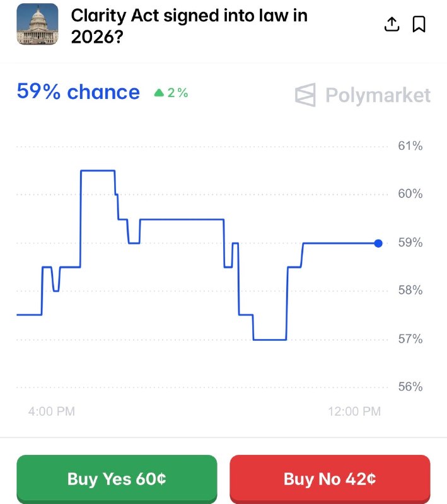Select the upload arrow inside the share icon

pos(392,22)
